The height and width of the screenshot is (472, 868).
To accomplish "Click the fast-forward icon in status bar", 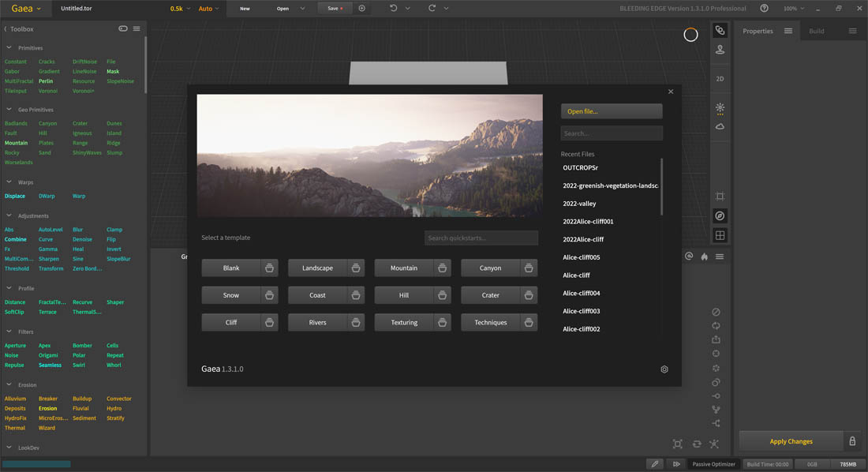I will click(676, 464).
